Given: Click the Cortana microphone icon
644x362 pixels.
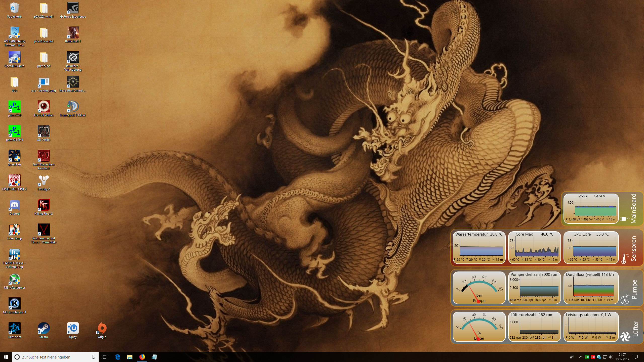Looking at the screenshot, I should coord(93,357).
